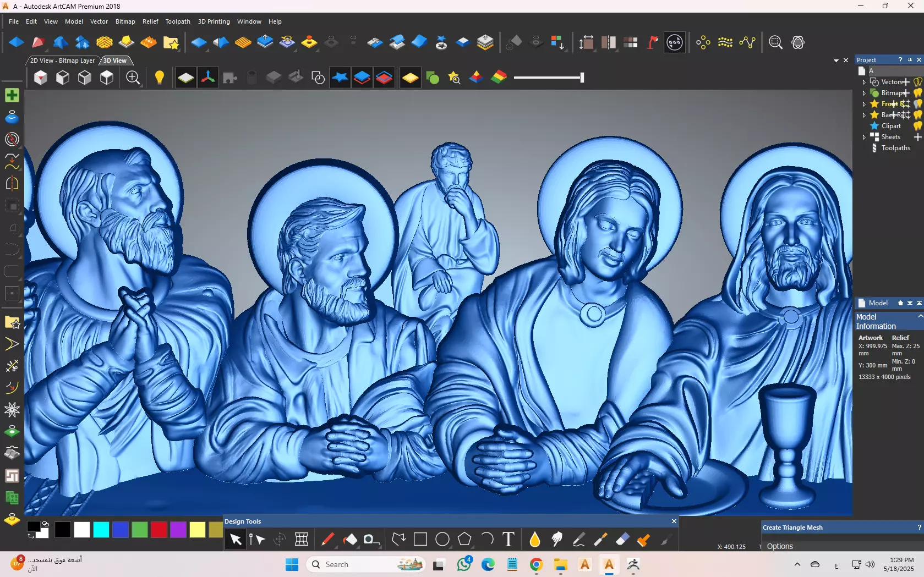Toggle the blue star relief display button
Screen dimensions: 924x577
click(x=340, y=78)
